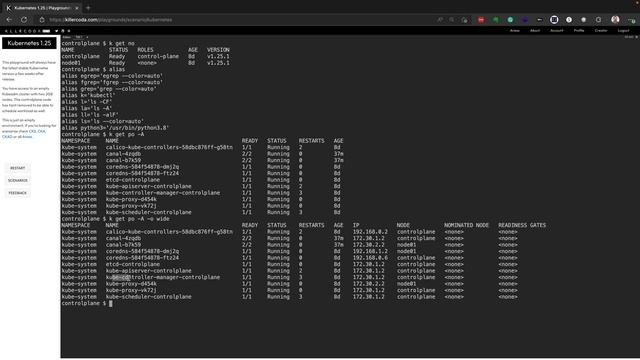The image size is (640, 360).
Task: Add a new terminal tab
Action: pyautogui.click(x=87, y=37)
